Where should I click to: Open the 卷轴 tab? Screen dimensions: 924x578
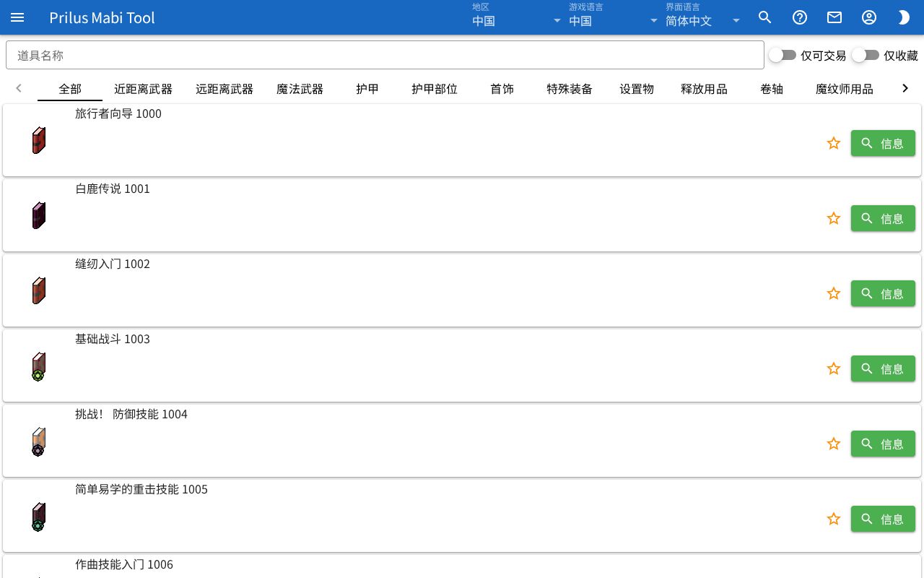[x=772, y=89]
